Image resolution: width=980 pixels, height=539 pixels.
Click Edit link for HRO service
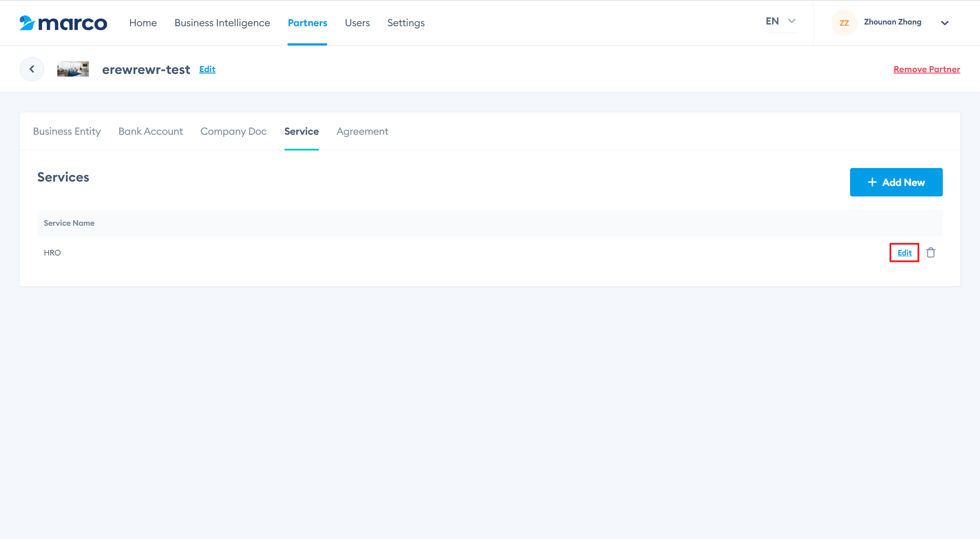(904, 252)
